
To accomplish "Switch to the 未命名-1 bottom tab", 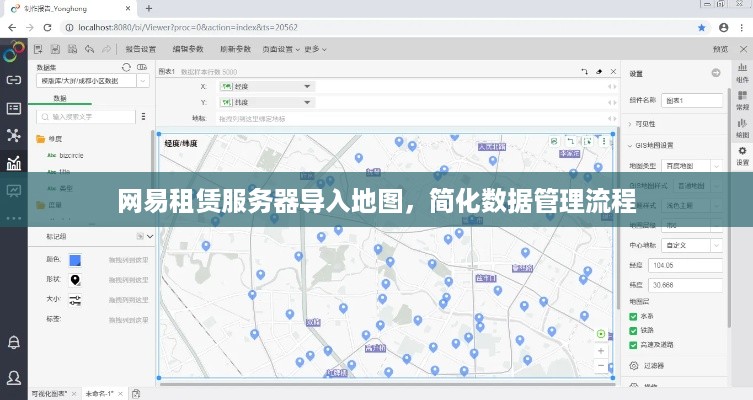I will coord(99,394).
